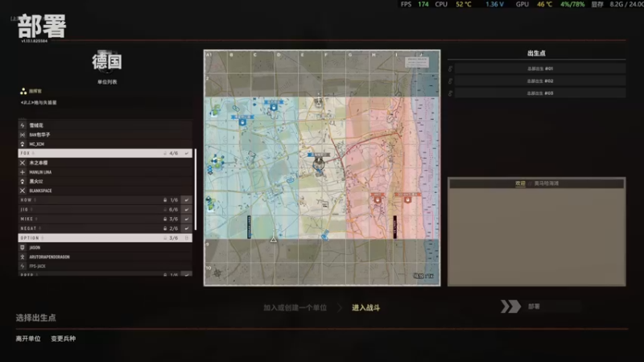Expand the MIKE squad row
Screen dimensions: 644x362
pyautogui.click(x=105, y=219)
